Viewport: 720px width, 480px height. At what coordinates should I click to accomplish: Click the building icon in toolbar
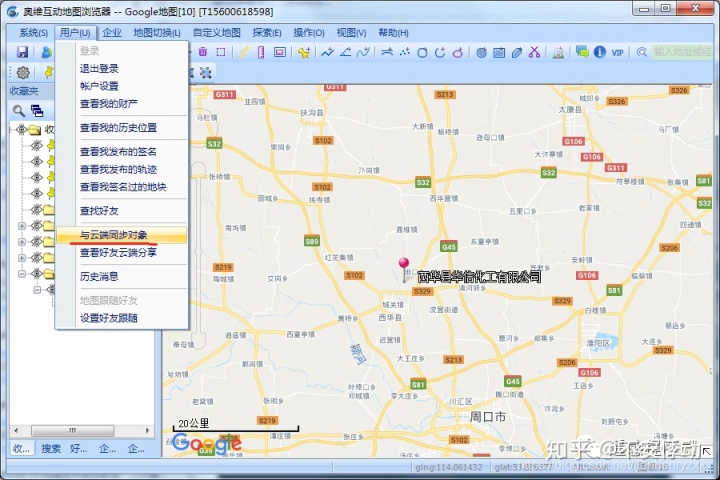click(x=558, y=53)
